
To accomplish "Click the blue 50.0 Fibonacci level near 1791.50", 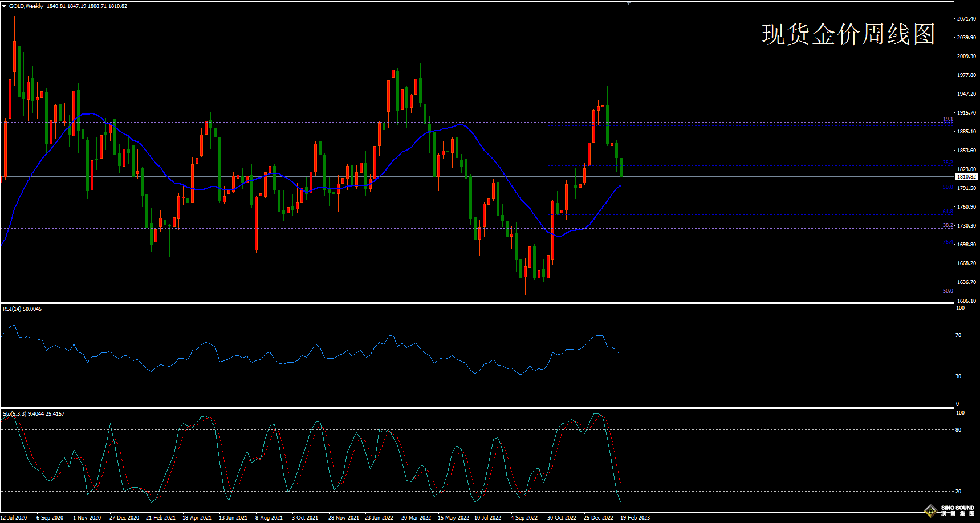I will click(947, 187).
